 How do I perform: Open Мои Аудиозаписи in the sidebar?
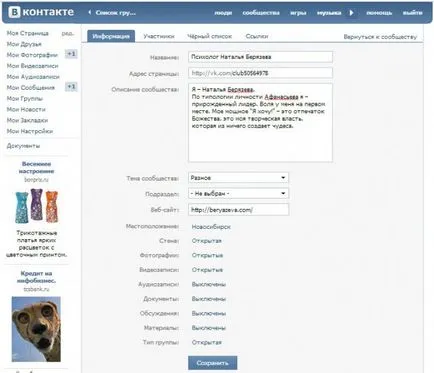pyautogui.click(x=33, y=77)
